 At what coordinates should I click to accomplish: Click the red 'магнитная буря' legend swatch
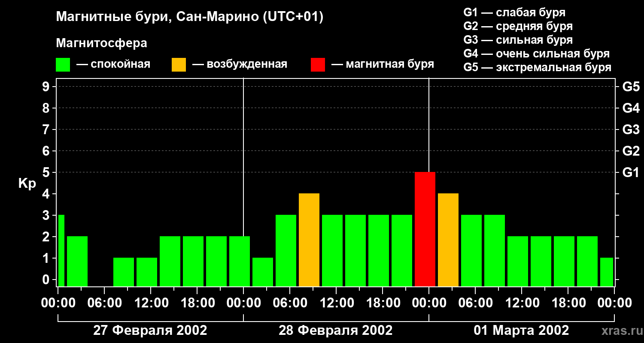click(318, 65)
